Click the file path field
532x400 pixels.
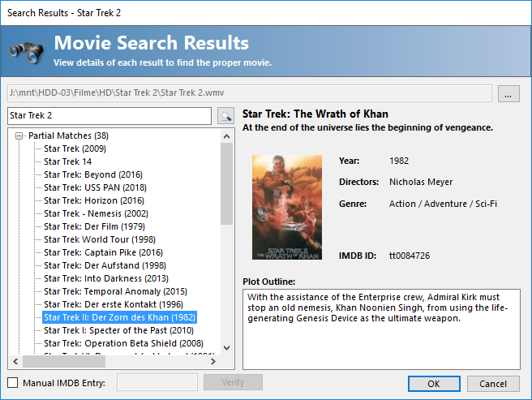(x=250, y=93)
